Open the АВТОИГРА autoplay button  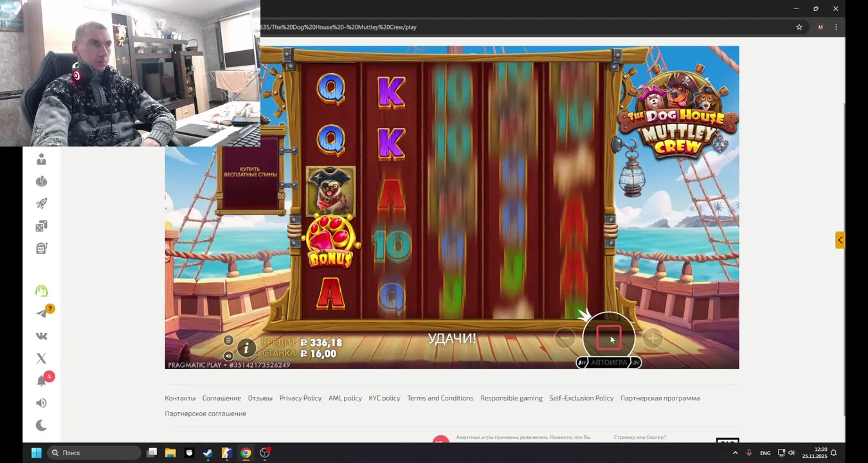click(608, 363)
